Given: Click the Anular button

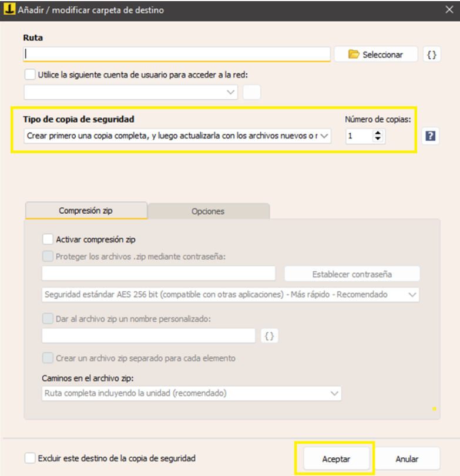Looking at the screenshot, I should [x=407, y=459].
